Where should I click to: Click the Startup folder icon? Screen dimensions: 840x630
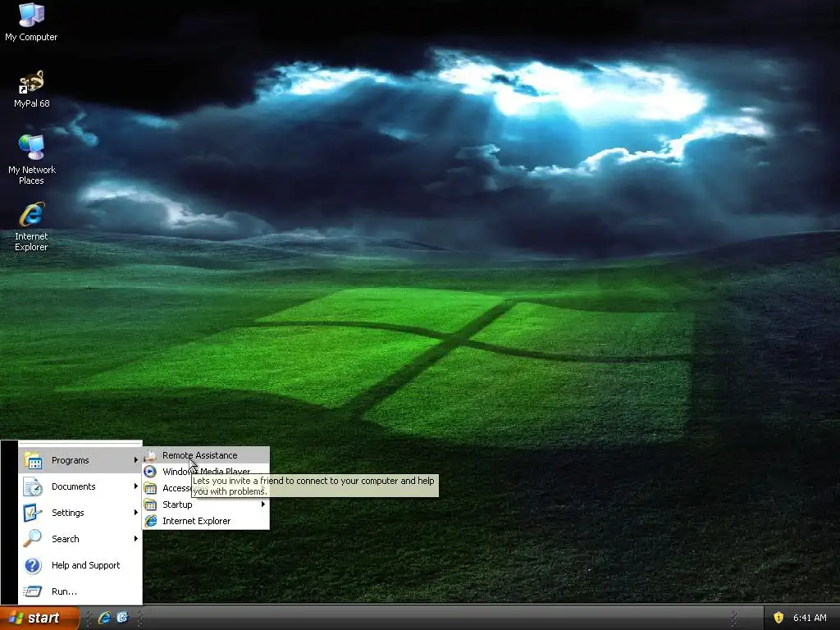click(151, 504)
